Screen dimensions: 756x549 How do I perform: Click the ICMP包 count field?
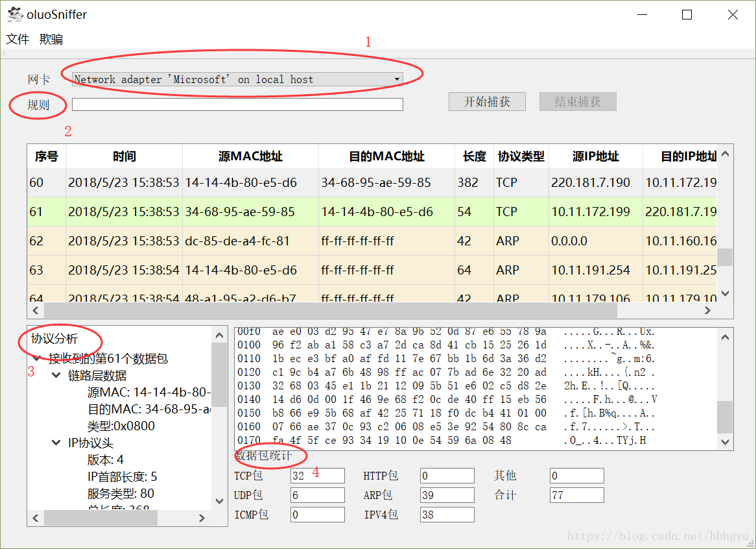tap(318, 515)
